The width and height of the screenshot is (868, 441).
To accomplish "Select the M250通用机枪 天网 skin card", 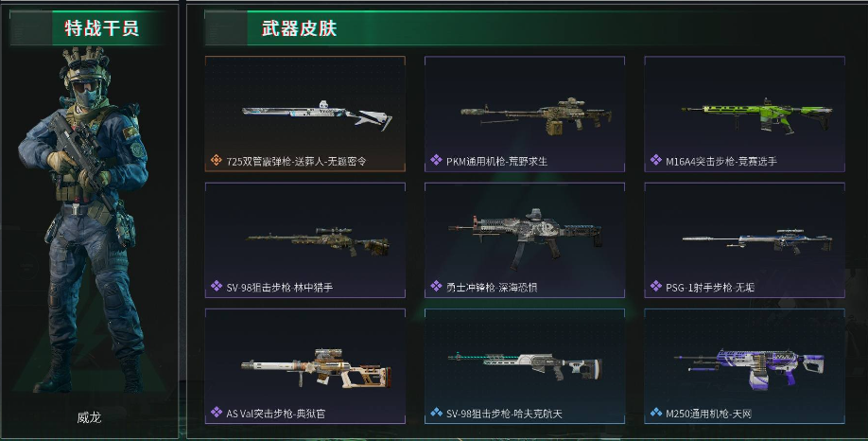I will [x=744, y=366].
